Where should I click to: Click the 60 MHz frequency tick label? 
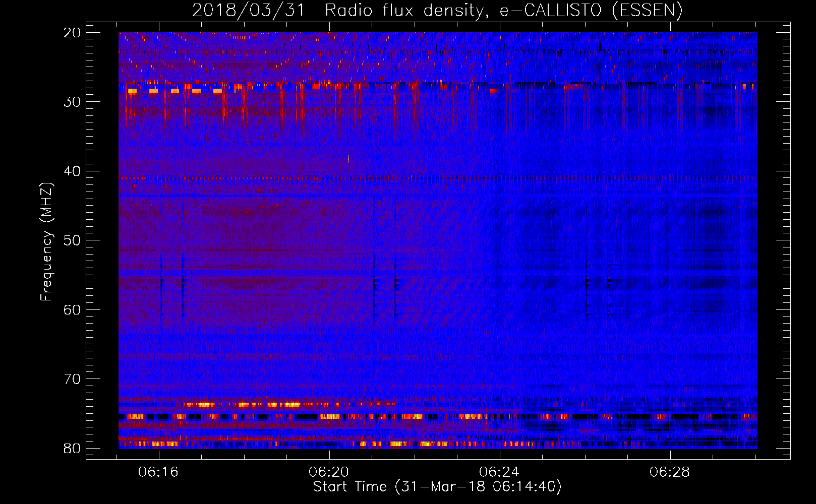(73, 309)
